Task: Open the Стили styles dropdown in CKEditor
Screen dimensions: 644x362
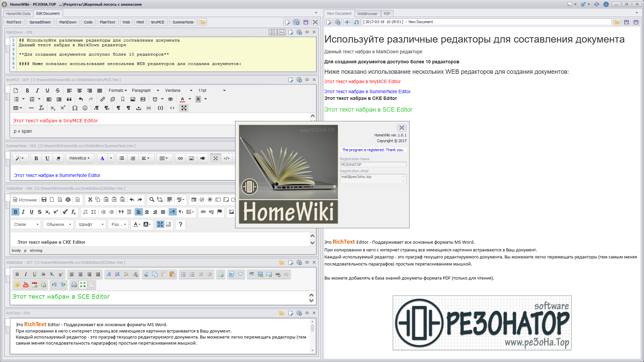Action: point(26,225)
